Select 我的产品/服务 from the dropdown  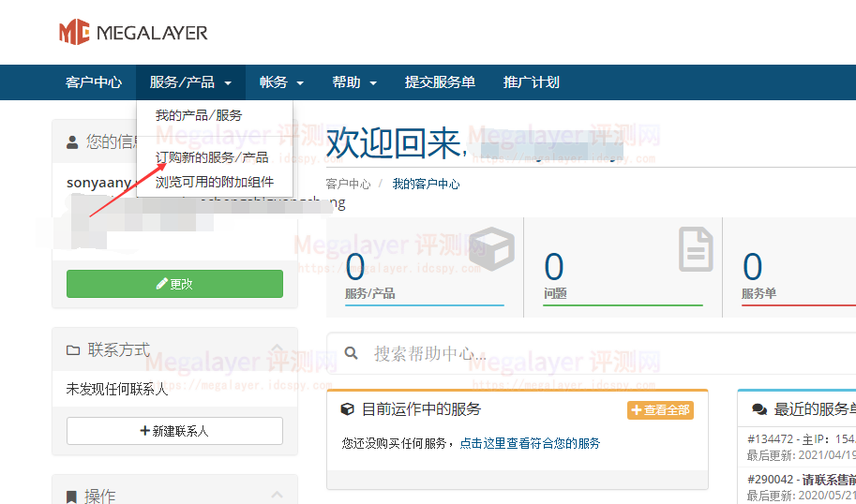coord(199,115)
